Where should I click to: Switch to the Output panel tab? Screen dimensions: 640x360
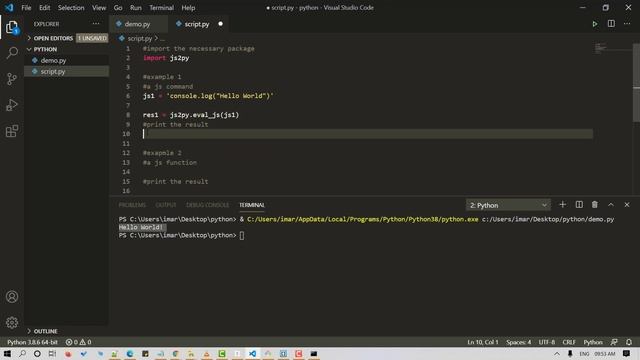(x=166, y=205)
